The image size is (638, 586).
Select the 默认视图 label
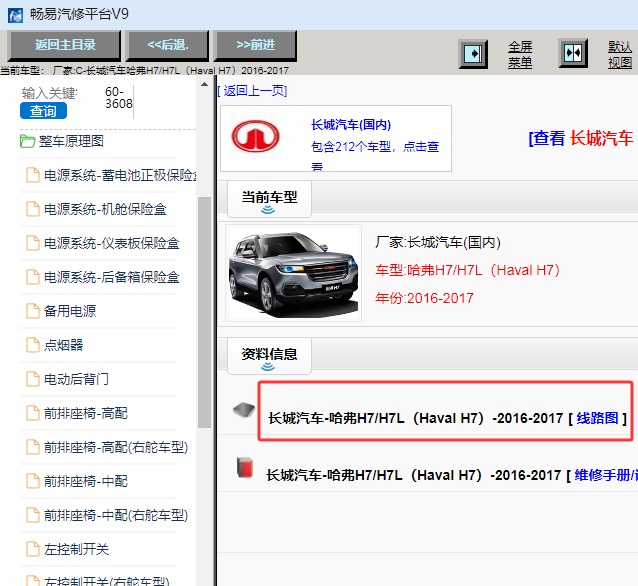pyautogui.click(x=620, y=55)
